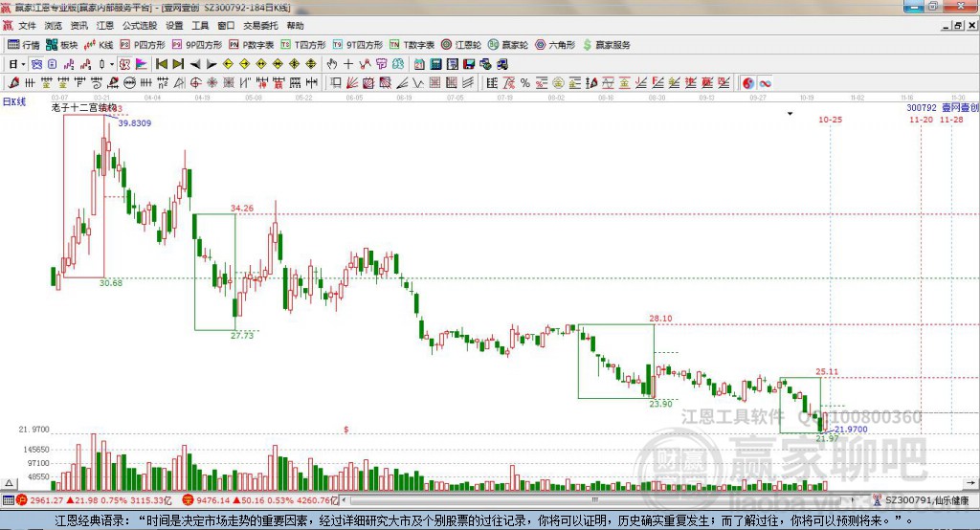Open the calculator icon
Screen dimensions: 980x530
coord(435,64)
